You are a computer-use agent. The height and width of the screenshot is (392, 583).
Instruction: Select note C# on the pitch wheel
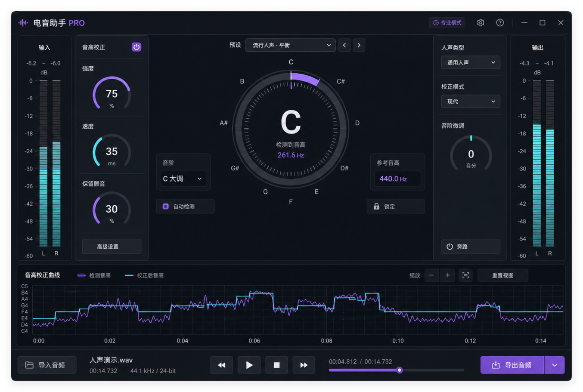tap(341, 81)
